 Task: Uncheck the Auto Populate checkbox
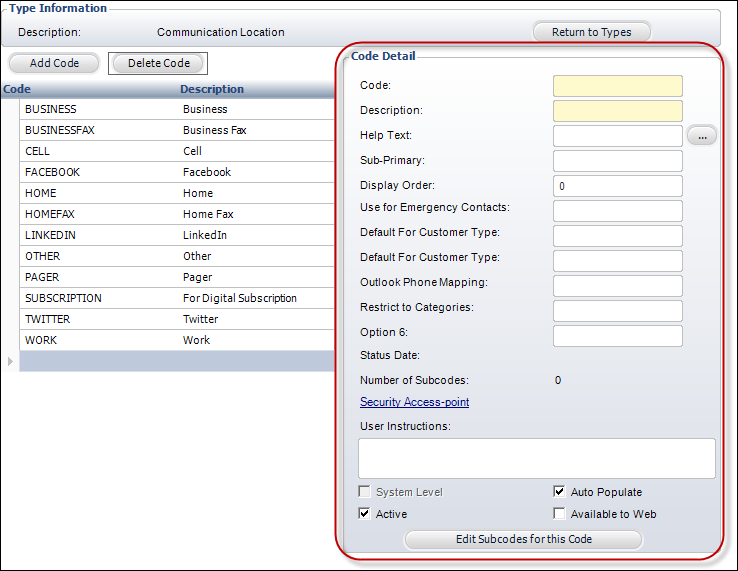560,492
